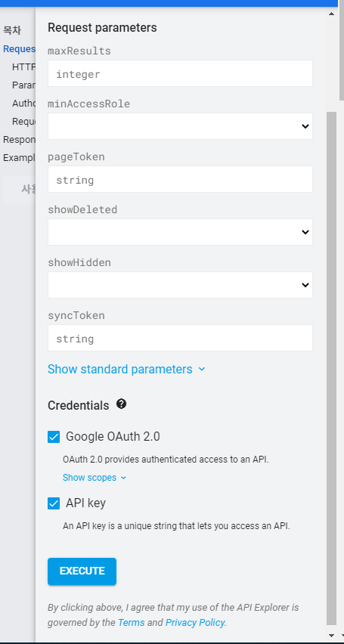Uncheck the API key checkbox
344x644 pixels.
pos(54,503)
